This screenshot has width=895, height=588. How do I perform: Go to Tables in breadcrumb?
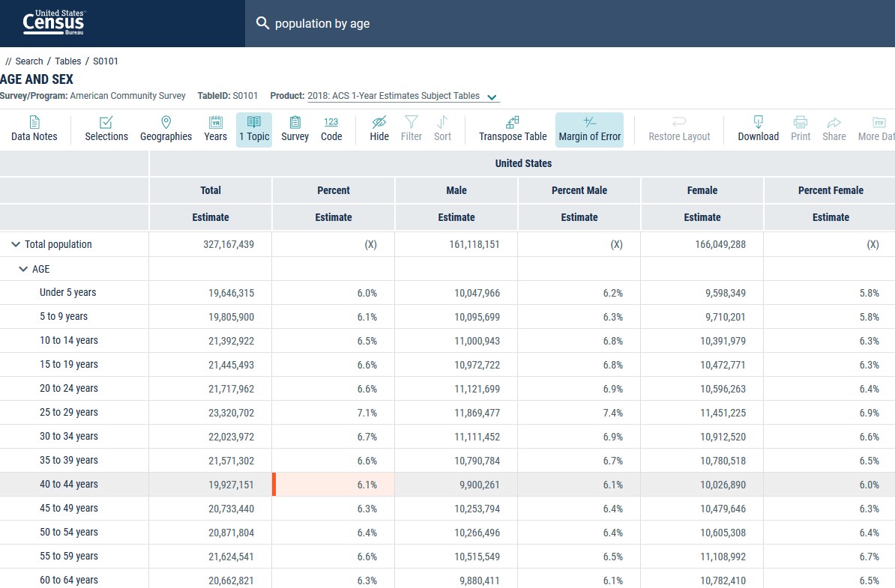coord(67,61)
